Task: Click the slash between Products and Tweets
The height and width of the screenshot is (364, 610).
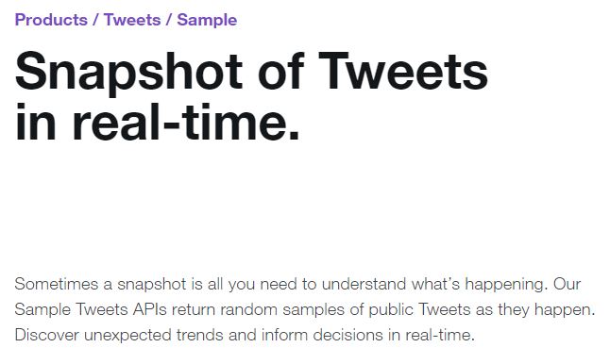Action: 95,20
